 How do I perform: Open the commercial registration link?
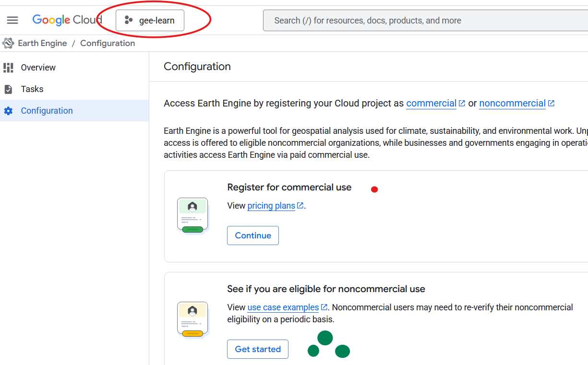(x=431, y=103)
